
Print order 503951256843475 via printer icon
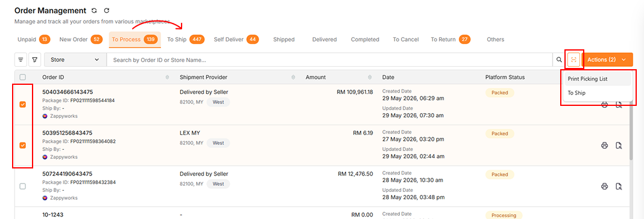604,146
